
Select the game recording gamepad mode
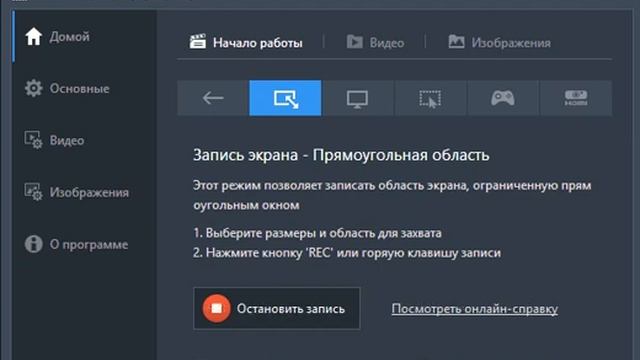pos(503,98)
